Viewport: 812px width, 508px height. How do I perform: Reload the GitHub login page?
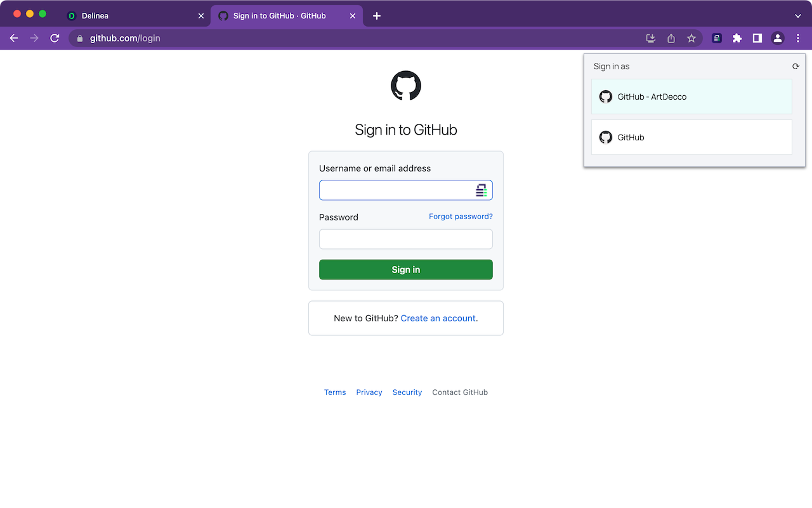[55, 38]
